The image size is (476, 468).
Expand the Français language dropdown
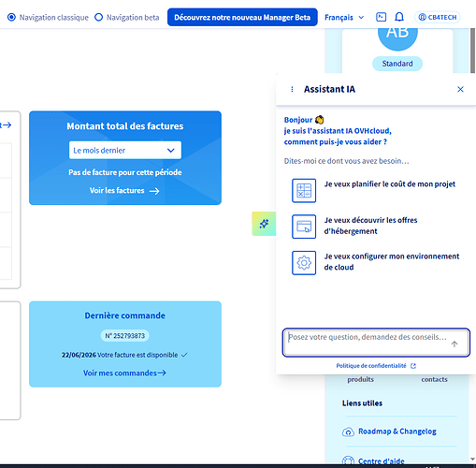[344, 17]
